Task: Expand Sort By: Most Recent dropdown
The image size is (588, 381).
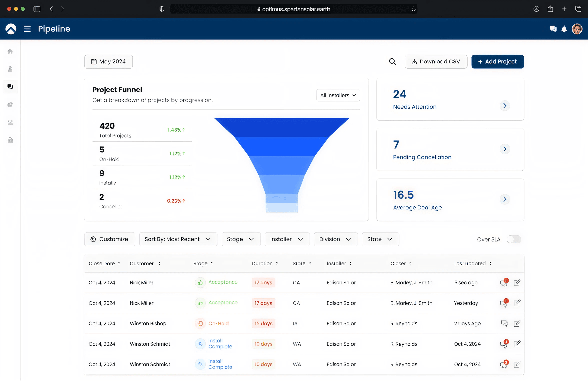Action: pos(178,239)
